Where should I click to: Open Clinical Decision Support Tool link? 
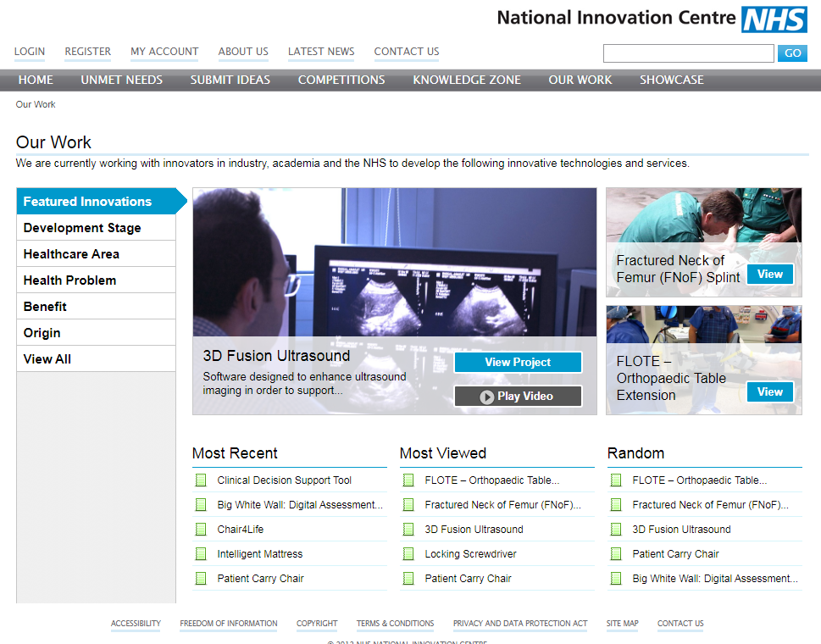285,480
